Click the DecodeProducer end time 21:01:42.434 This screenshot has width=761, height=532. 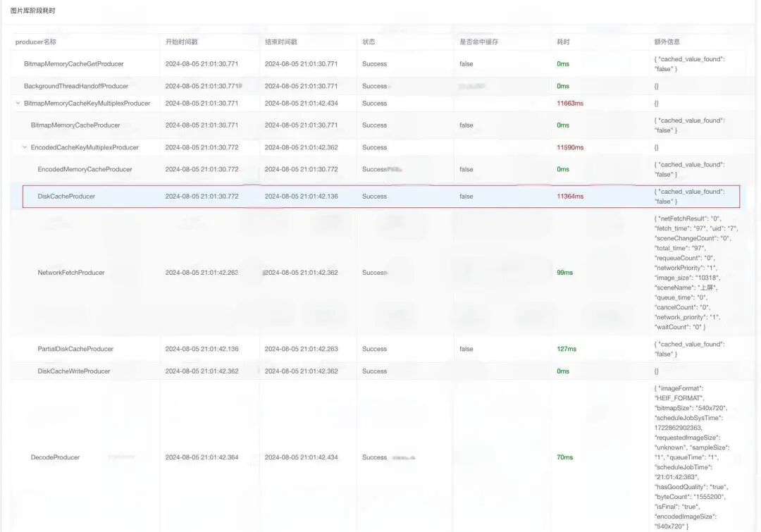(x=302, y=457)
